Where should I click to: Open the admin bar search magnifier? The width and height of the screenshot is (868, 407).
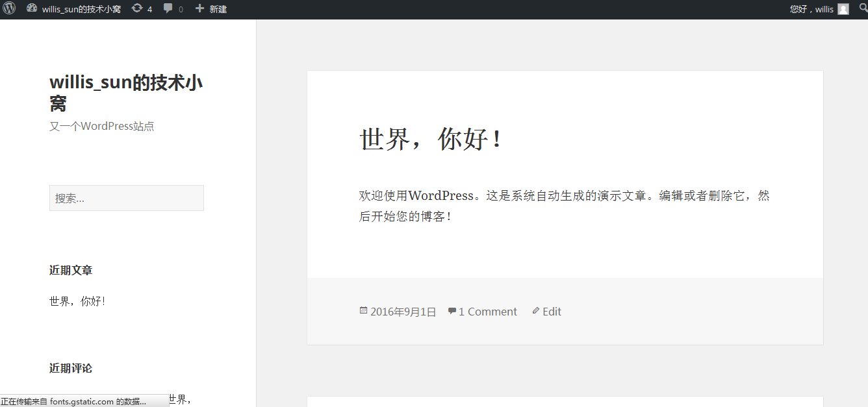(x=862, y=8)
